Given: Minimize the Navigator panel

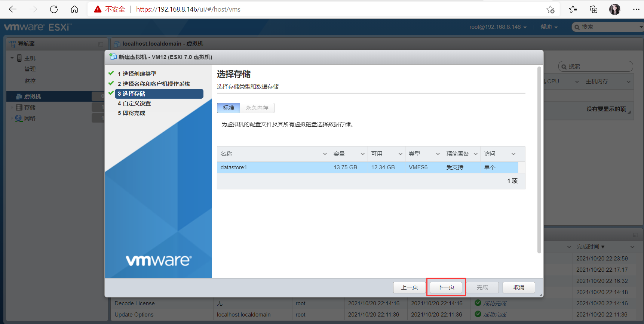Looking at the screenshot, I should point(101,44).
